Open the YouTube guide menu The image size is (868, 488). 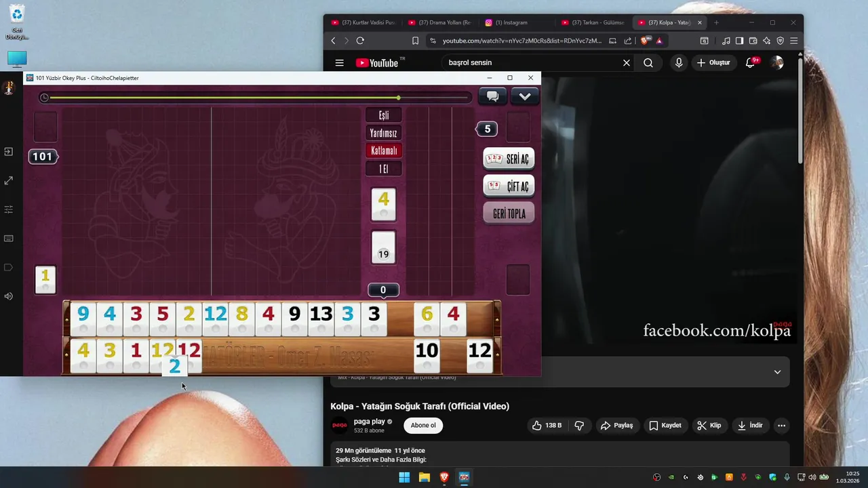[x=339, y=63]
